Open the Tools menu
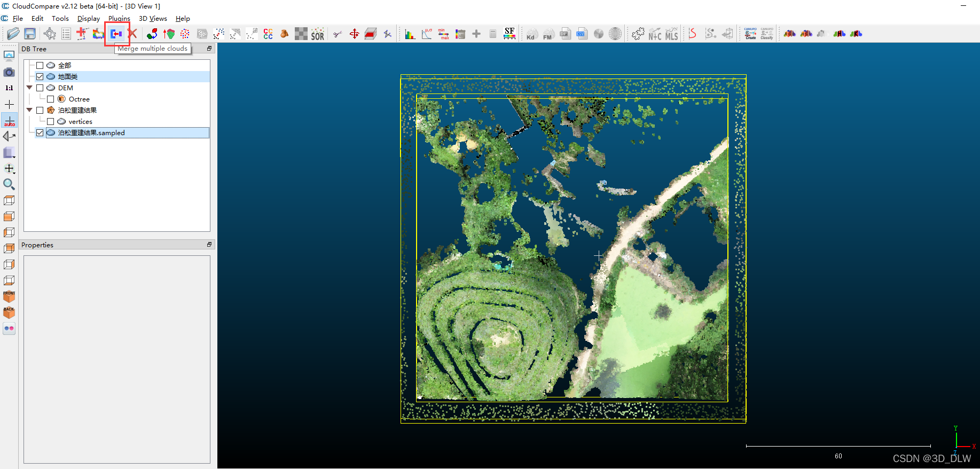Image resolution: width=980 pixels, height=469 pixels. (x=60, y=18)
